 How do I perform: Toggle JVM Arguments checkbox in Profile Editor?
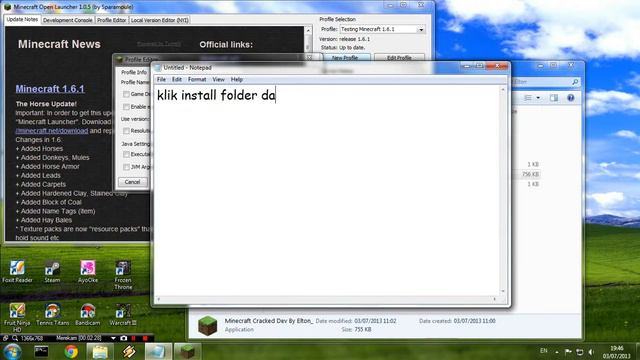[x=126, y=167]
